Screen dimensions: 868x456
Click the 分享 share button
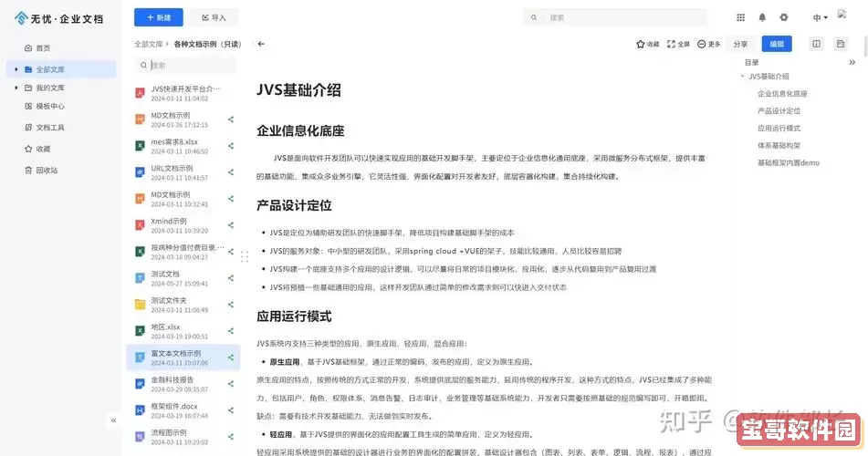coord(741,44)
